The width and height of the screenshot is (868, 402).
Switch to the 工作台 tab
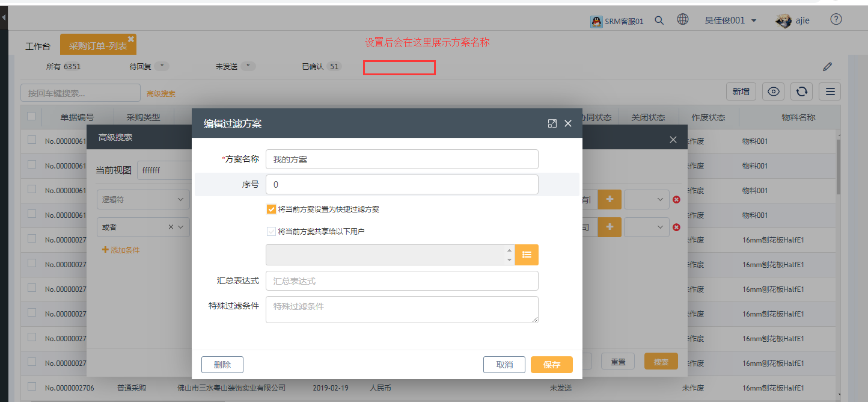coord(37,46)
